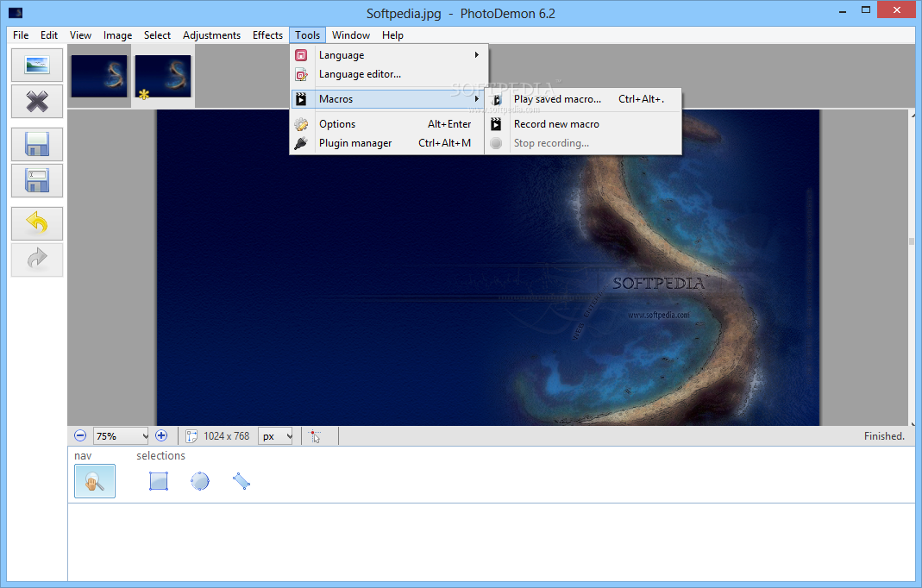Image resolution: width=922 pixels, height=588 pixels.
Task: Click the Open image icon in left toolbar
Action: pyautogui.click(x=37, y=65)
